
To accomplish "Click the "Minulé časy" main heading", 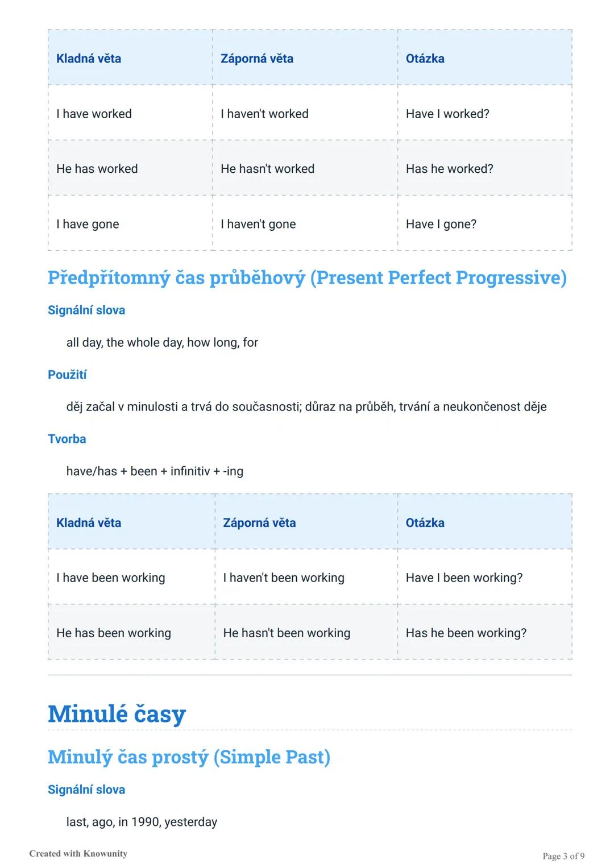I will coord(117,714).
